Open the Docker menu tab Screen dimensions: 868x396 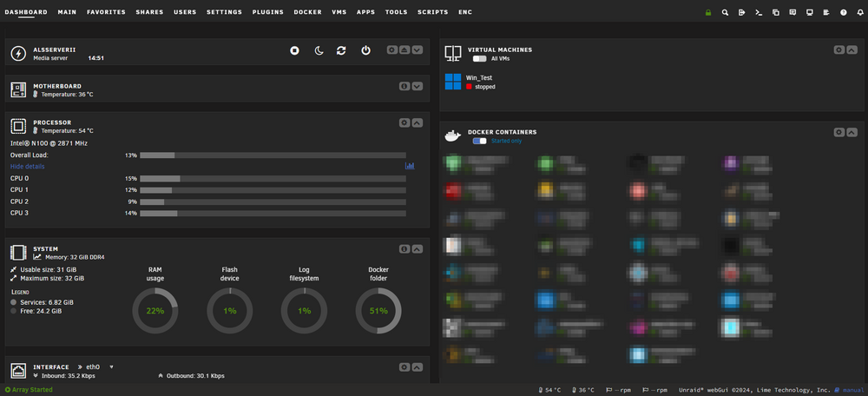pyautogui.click(x=308, y=12)
